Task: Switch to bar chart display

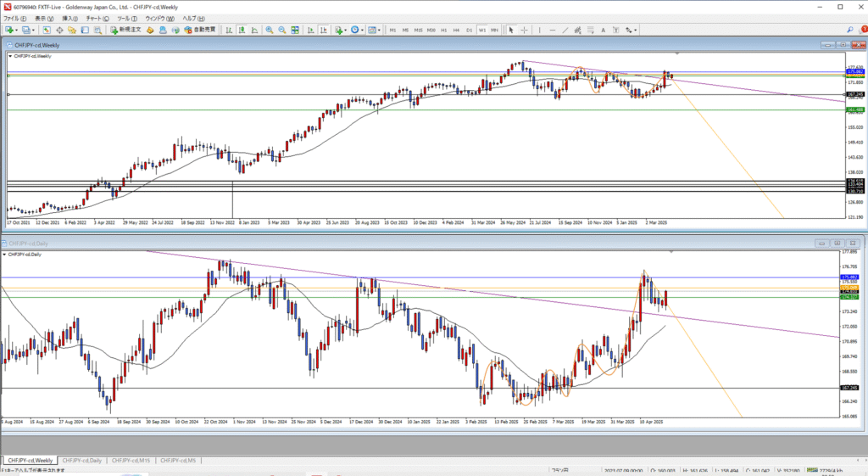Action: [x=229, y=30]
